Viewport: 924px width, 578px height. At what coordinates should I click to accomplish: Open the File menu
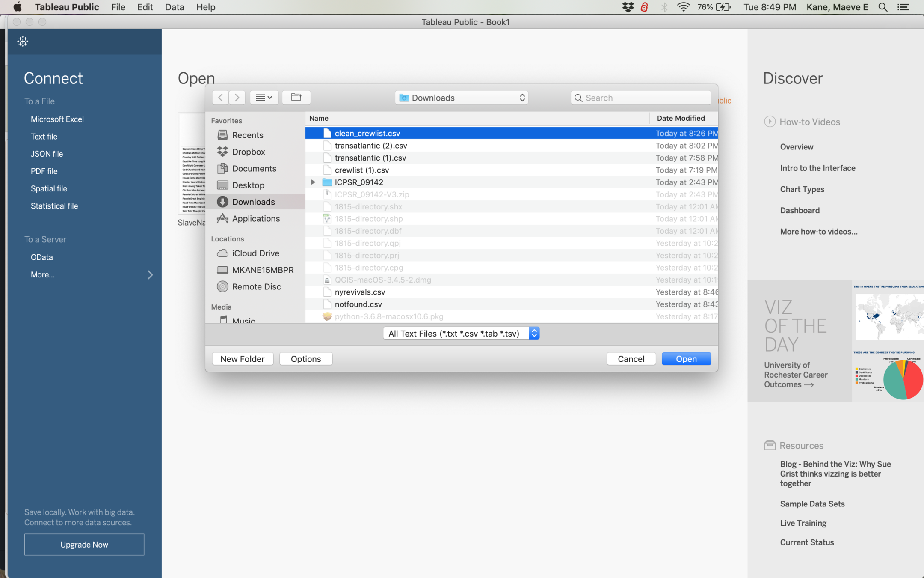[118, 7]
